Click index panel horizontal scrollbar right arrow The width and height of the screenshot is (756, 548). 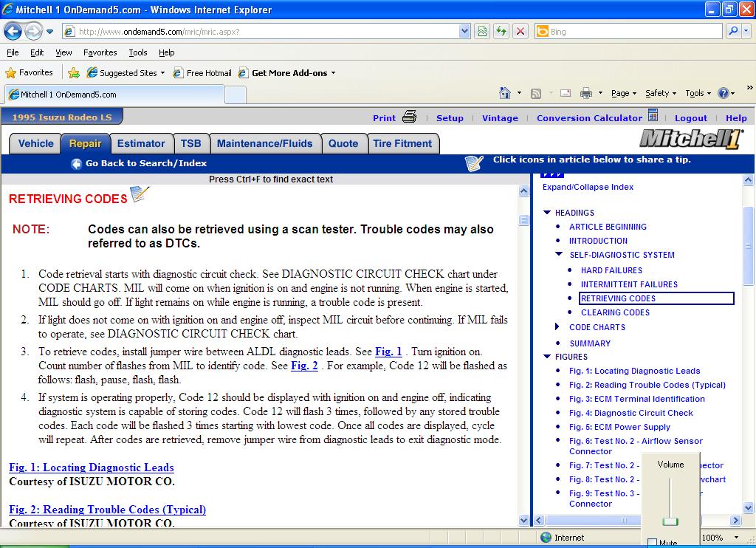[735, 521]
